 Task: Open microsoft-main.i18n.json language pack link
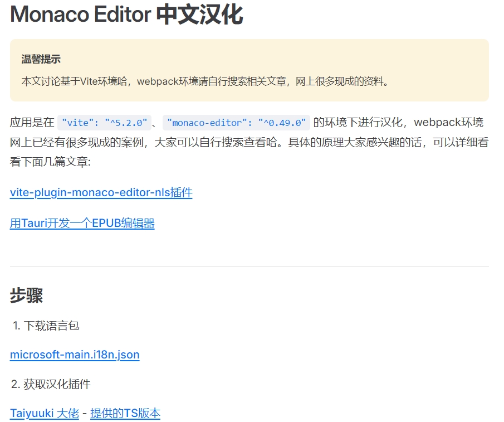click(x=75, y=355)
